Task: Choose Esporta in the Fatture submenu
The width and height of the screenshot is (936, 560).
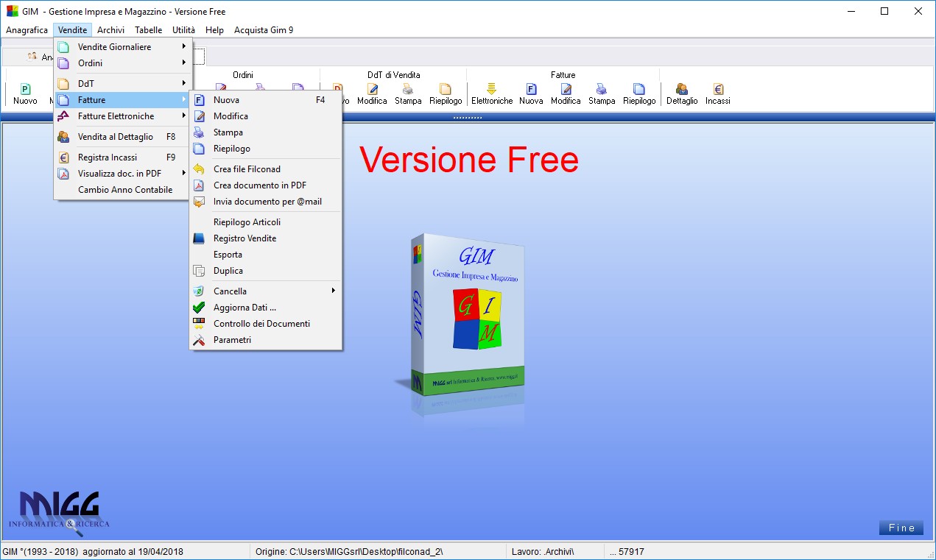Action: point(266,255)
